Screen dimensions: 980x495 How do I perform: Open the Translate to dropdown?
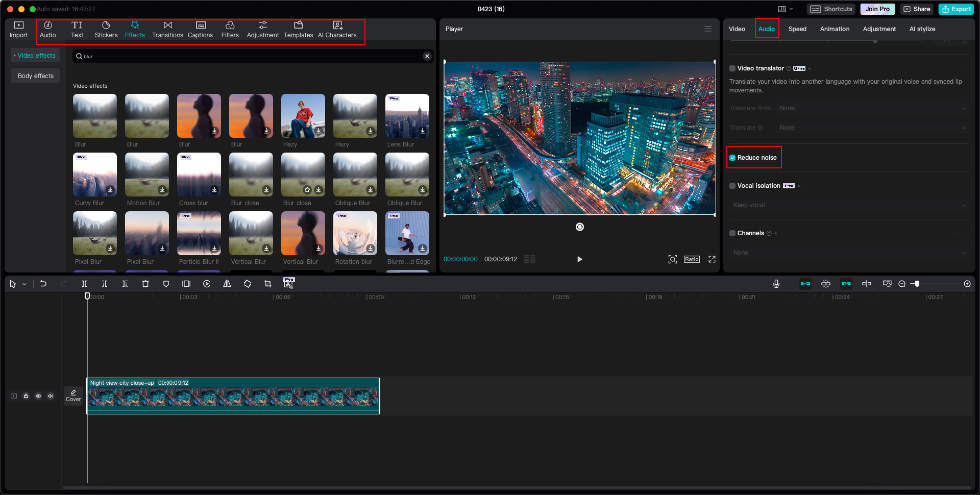click(x=873, y=128)
